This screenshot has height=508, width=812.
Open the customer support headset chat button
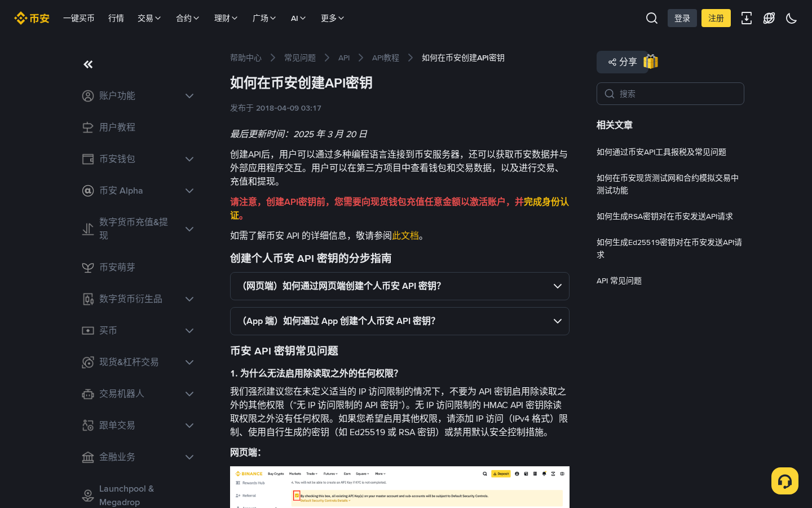pyautogui.click(x=785, y=481)
